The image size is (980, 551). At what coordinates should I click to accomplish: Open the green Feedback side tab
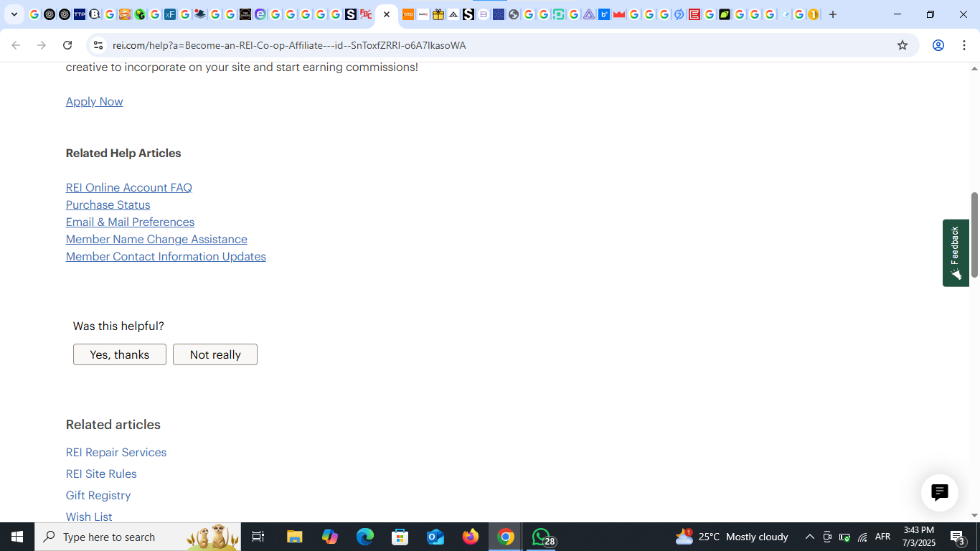[x=956, y=253]
